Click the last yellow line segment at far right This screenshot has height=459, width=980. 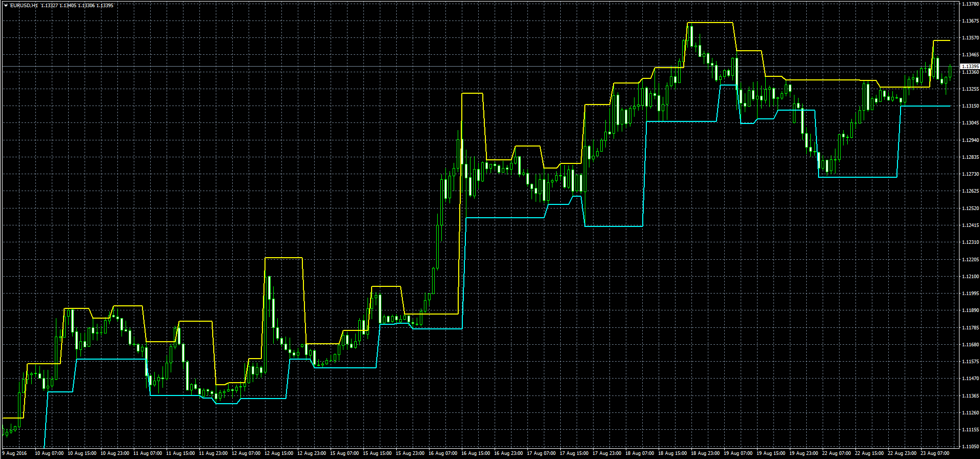click(x=942, y=40)
